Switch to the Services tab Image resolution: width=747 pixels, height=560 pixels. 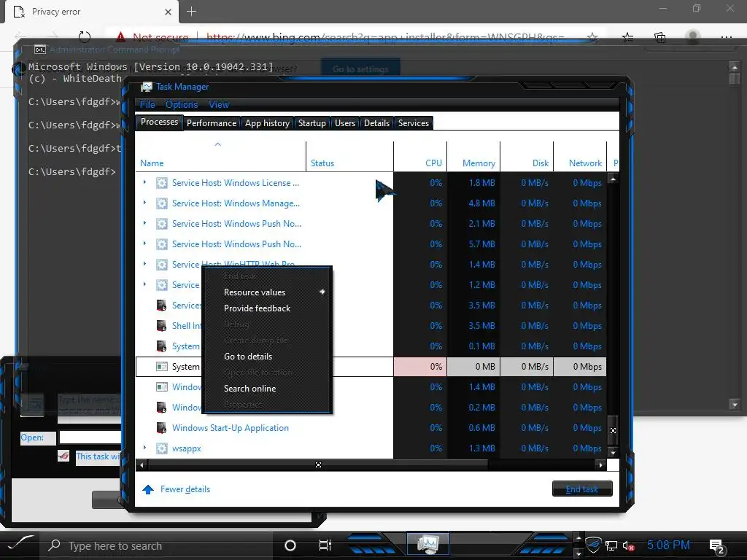coord(414,123)
